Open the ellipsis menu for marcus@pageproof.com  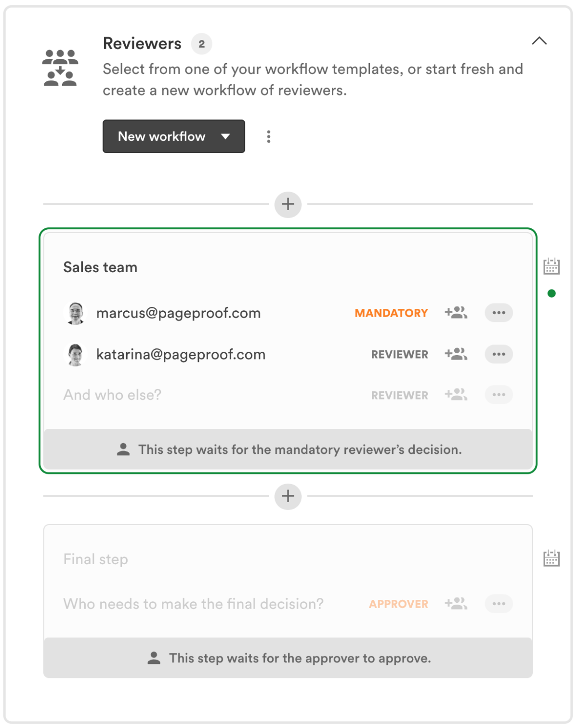click(x=499, y=313)
